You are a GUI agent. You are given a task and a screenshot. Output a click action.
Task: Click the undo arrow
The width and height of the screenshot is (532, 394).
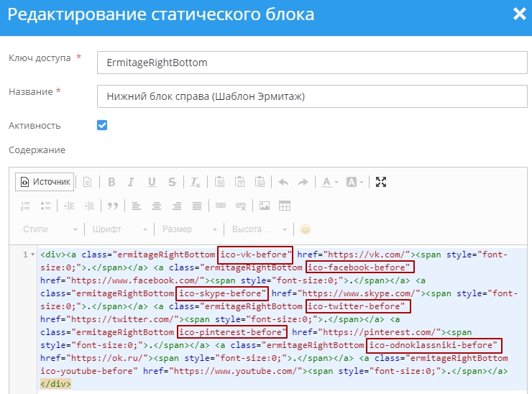click(x=283, y=182)
